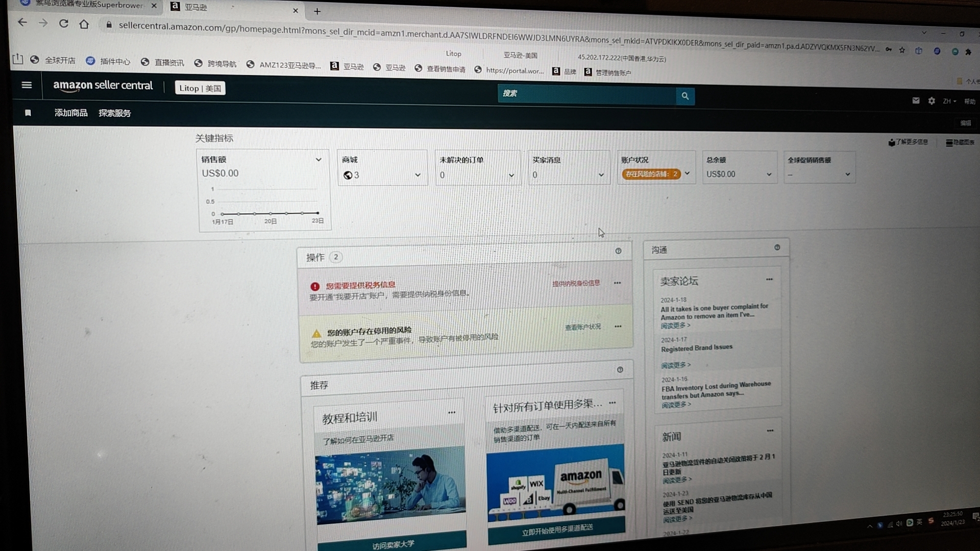This screenshot has width=980, height=551.
Task: Expand the 账户状况 dropdown chevron
Action: [688, 173]
